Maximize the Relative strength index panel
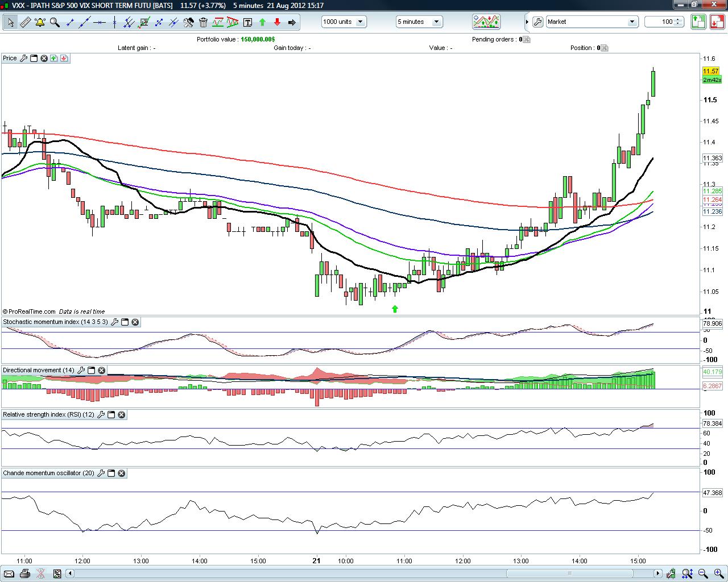The image size is (728, 582). (x=111, y=414)
